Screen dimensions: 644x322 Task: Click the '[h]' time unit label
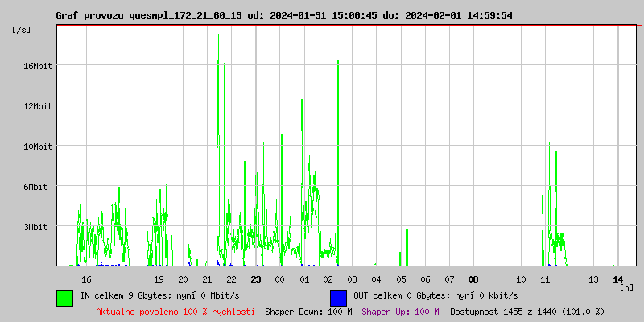click(626, 287)
